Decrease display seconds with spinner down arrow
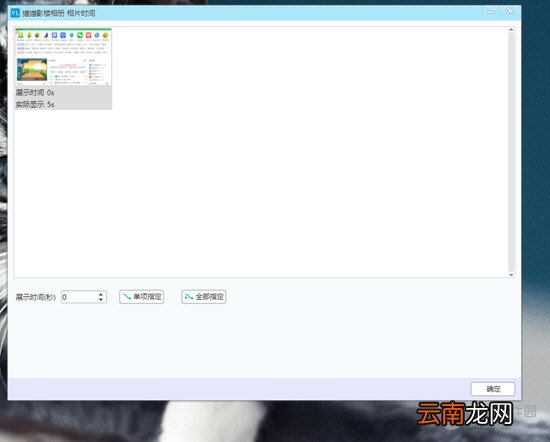Viewport: 550px width, 442px height. point(101,300)
